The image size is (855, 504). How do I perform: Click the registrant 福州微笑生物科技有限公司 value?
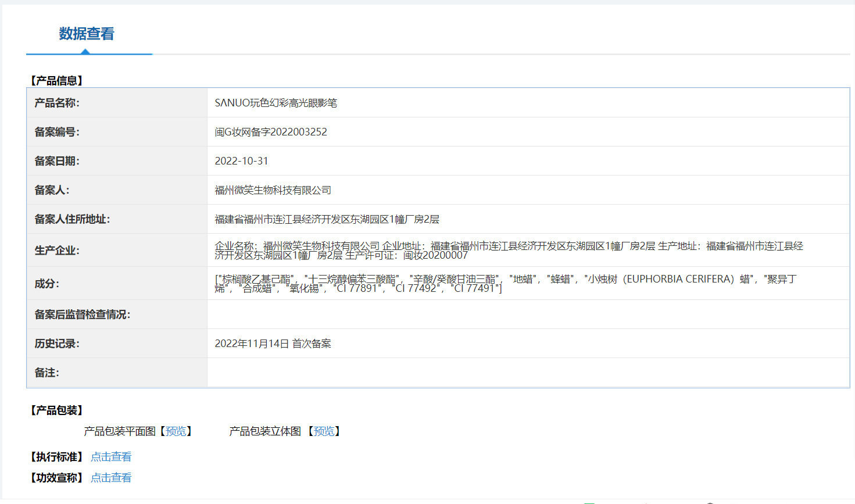coord(273,190)
